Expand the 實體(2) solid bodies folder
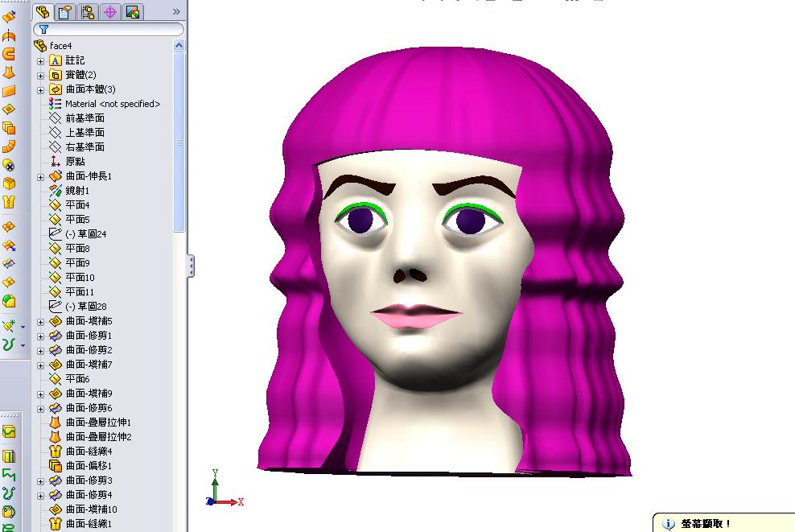 (x=41, y=75)
